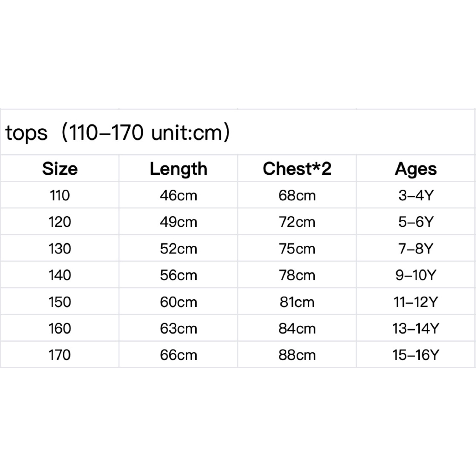Click the 46cm length cell
The width and height of the screenshot is (476, 476).
pyautogui.click(x=178, y=196)
